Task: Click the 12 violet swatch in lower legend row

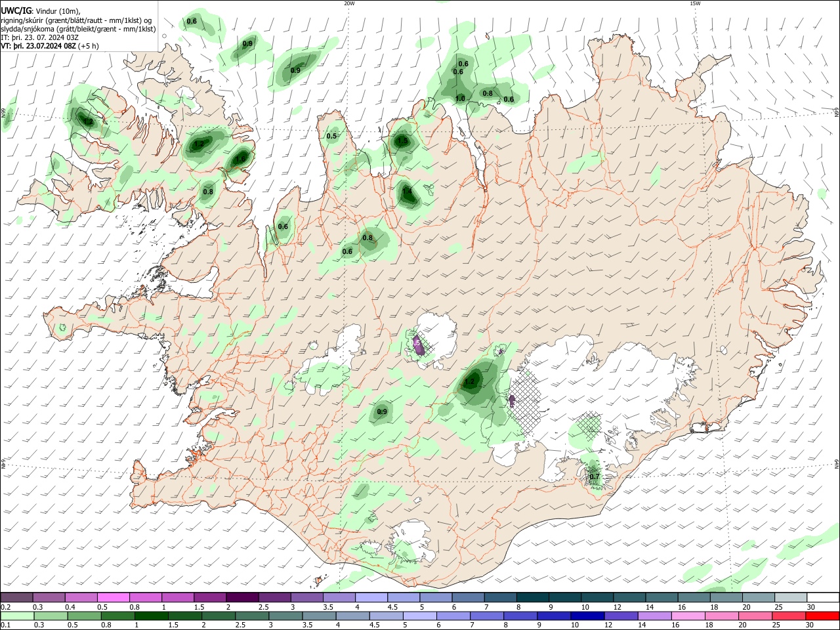Action: (x=621, y=616)
